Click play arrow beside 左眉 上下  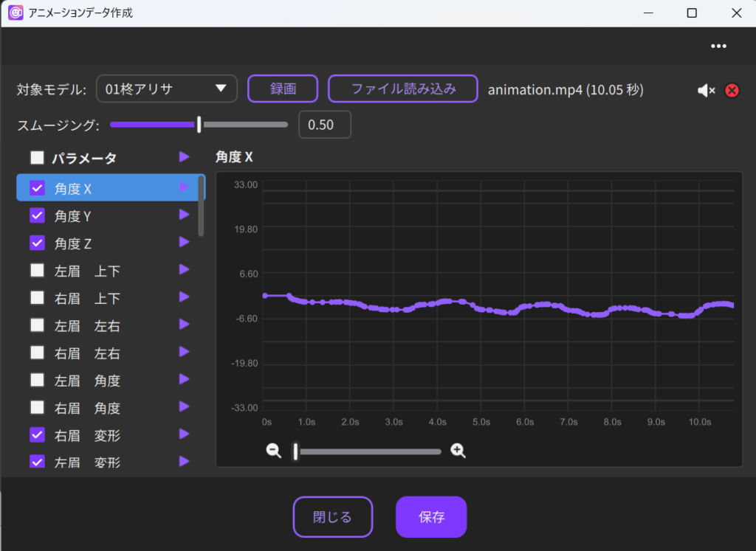[x=184, y=270]
